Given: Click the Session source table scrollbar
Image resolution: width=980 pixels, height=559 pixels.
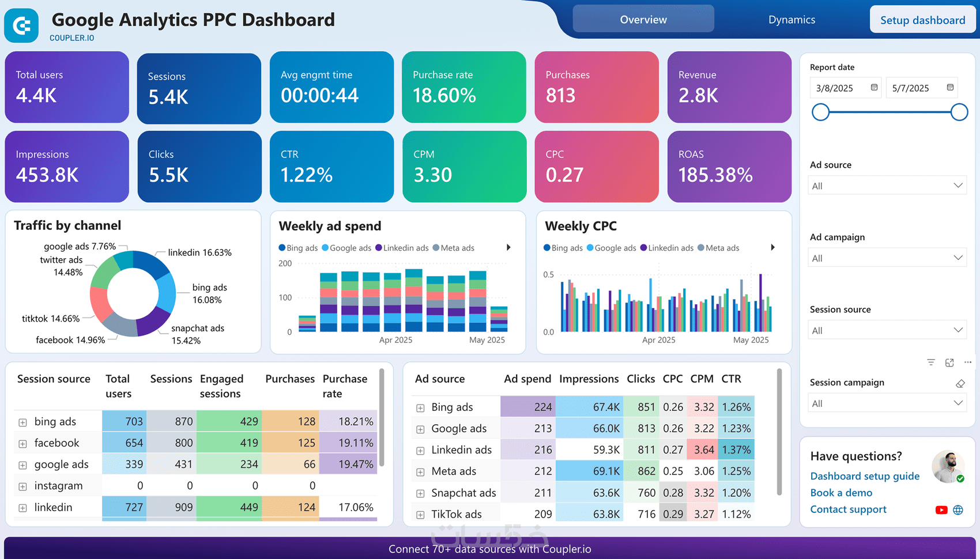Looking at the screenshot, I should click(x=382, y=418).
